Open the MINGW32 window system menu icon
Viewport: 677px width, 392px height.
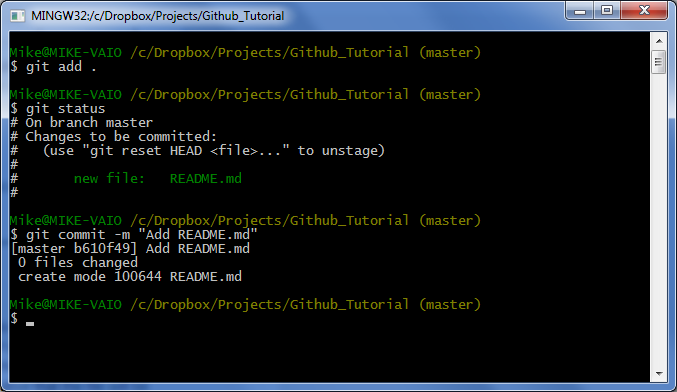[17, 16]
